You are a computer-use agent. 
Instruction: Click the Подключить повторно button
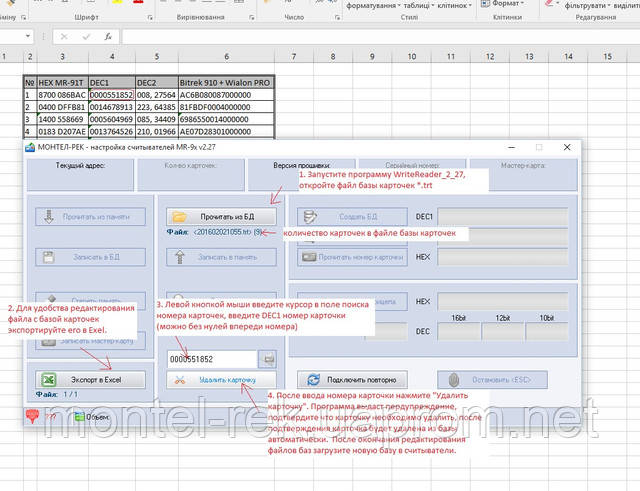[x=352, y=380]
